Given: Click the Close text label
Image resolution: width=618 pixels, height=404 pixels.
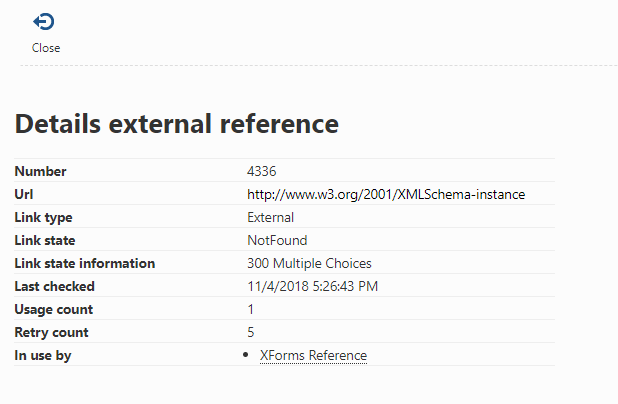Looking at the screenshot, I should click(46, 48).
